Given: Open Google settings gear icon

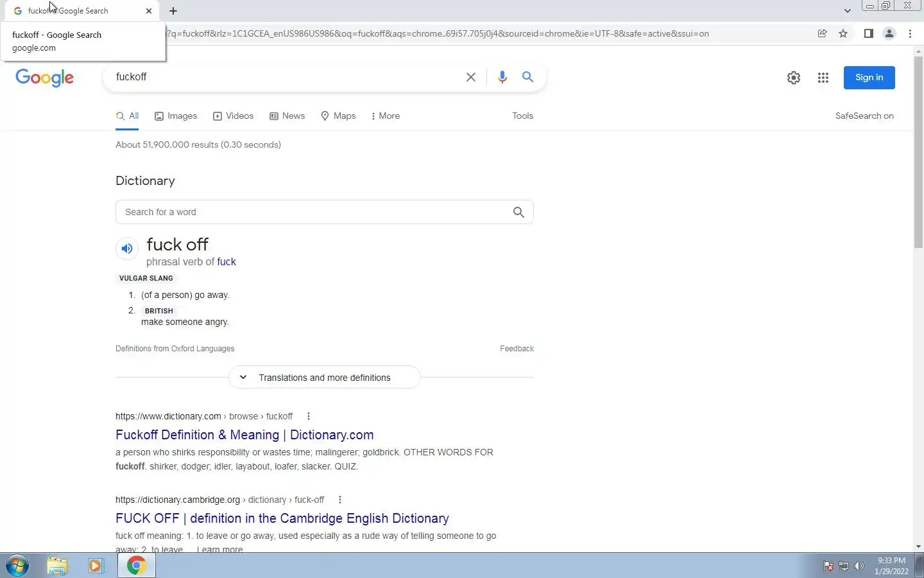Looking at the screenshot, I should click(x=794, y=78).
